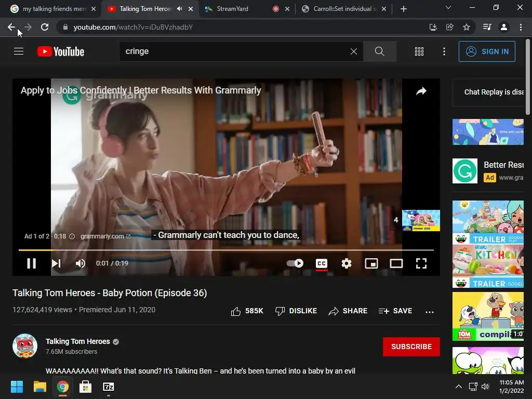Enter full screen mode

tap(421, 263)
